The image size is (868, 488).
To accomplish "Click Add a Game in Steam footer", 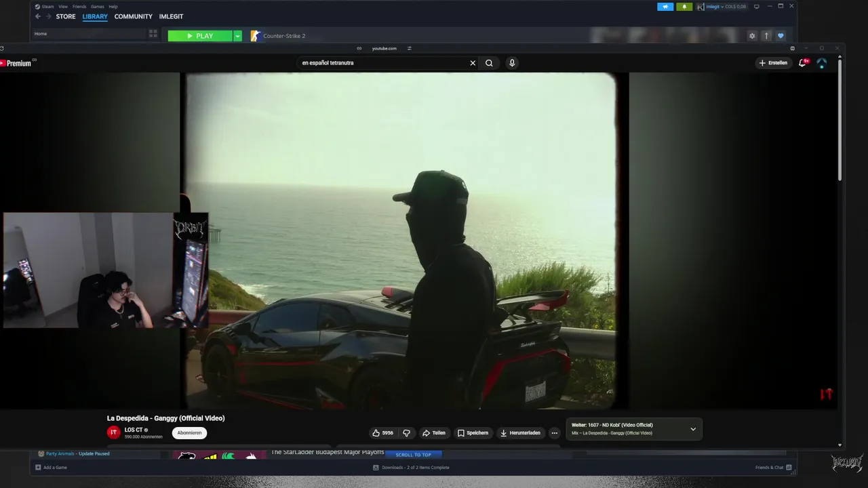I will click(x=51, y=467).
